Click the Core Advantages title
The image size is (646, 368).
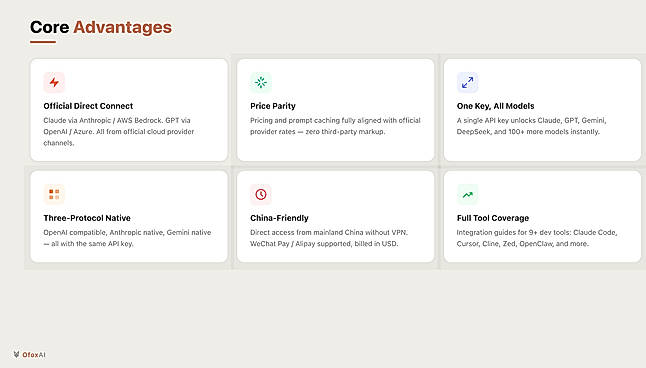[x=101, y=27]
